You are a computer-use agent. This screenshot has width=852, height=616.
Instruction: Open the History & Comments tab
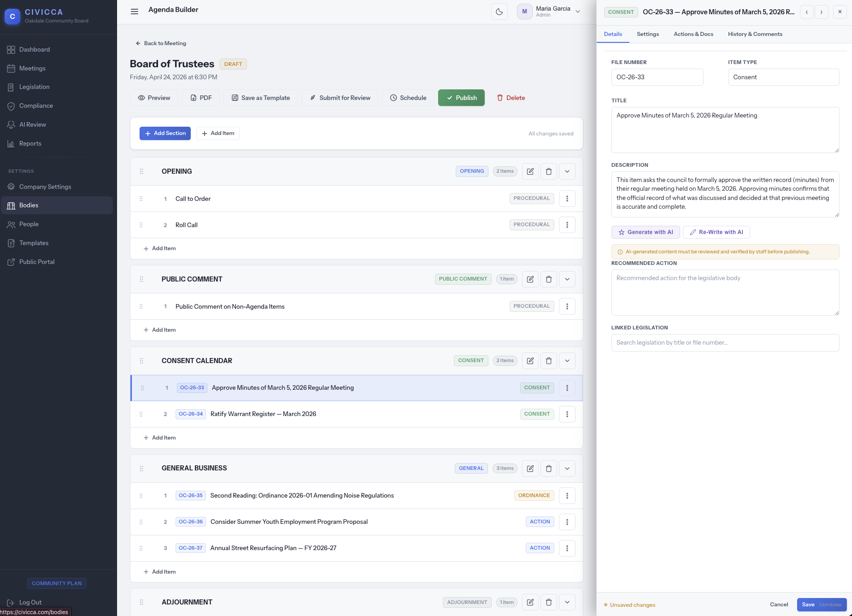pos(755,34)
